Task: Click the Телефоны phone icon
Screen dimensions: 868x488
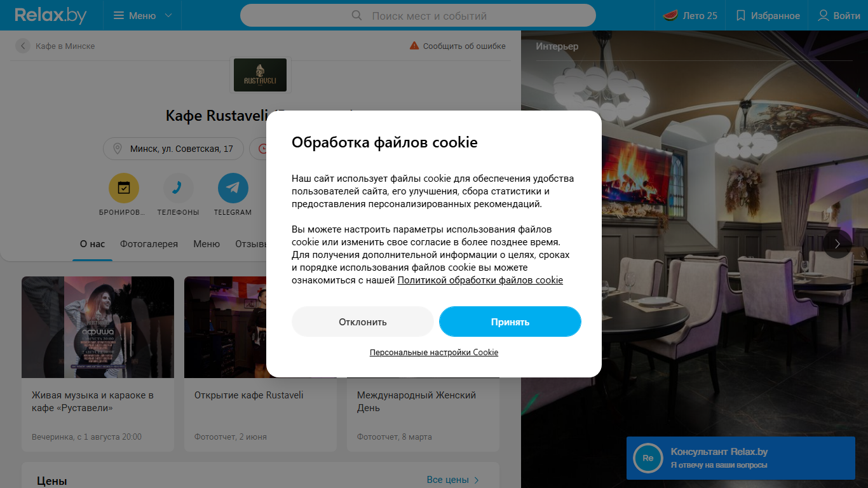Action: (179, 187)
